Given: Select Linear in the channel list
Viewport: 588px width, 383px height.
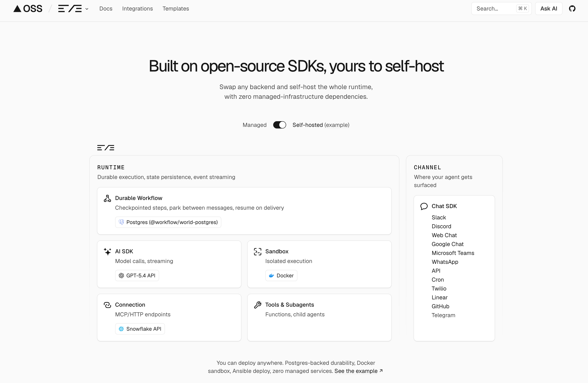Looking at the screenshot, I should pyautogui.click(x=440, y=298).
